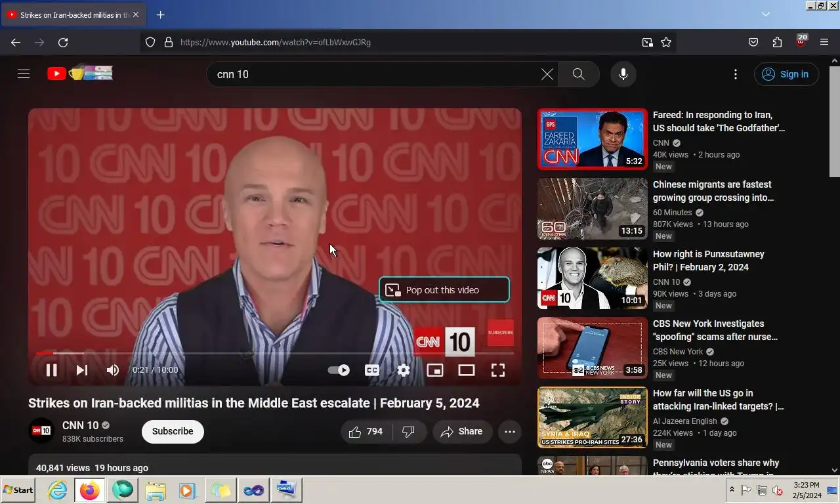List all tabs dropdown arrow

[x=766, y=14]
